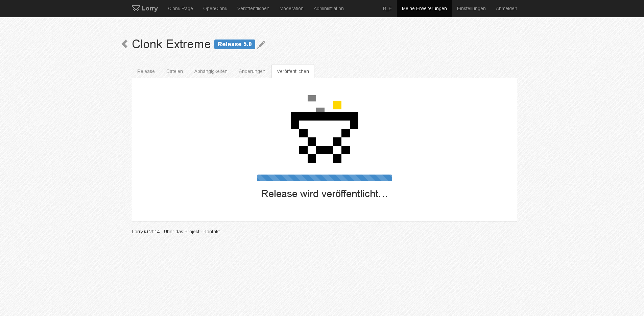Click Abmelden to log out
Image resolution: width=644 pixels, height=316 pixels.
click(506, 8)
